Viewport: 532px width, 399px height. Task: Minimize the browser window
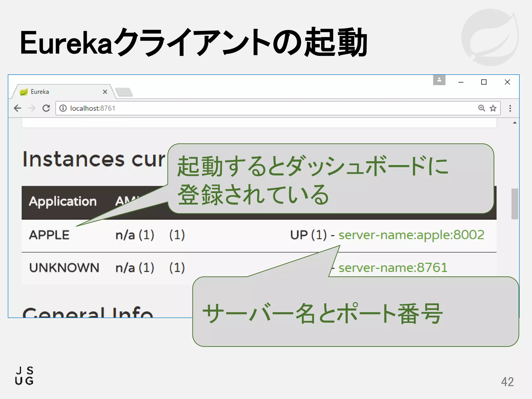tap(461, 82)
